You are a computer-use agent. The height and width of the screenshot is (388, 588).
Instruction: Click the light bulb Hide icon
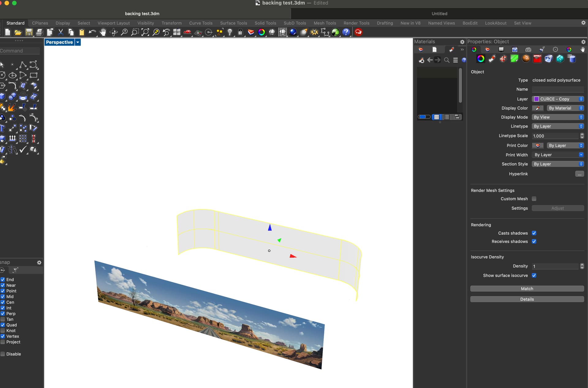pos(230,32)
